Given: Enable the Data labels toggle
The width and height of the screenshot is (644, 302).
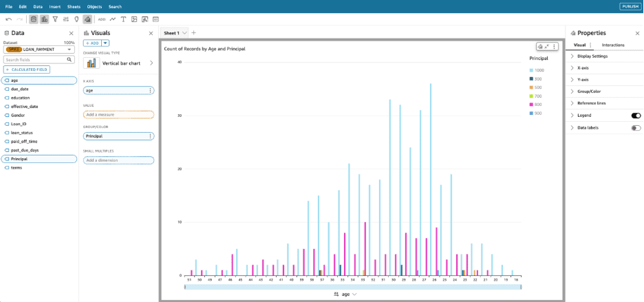Looking at the screenshot, I should coord(636,128).
